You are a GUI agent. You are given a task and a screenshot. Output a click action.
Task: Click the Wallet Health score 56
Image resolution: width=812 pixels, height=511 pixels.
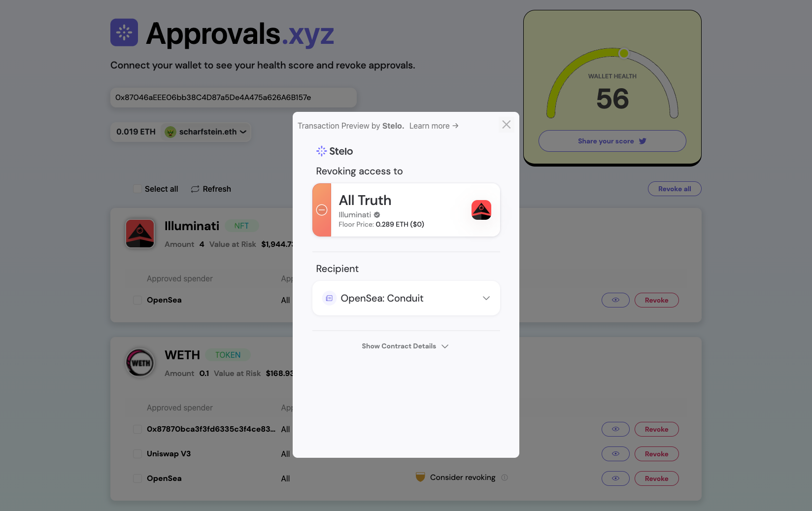[612, 99]
